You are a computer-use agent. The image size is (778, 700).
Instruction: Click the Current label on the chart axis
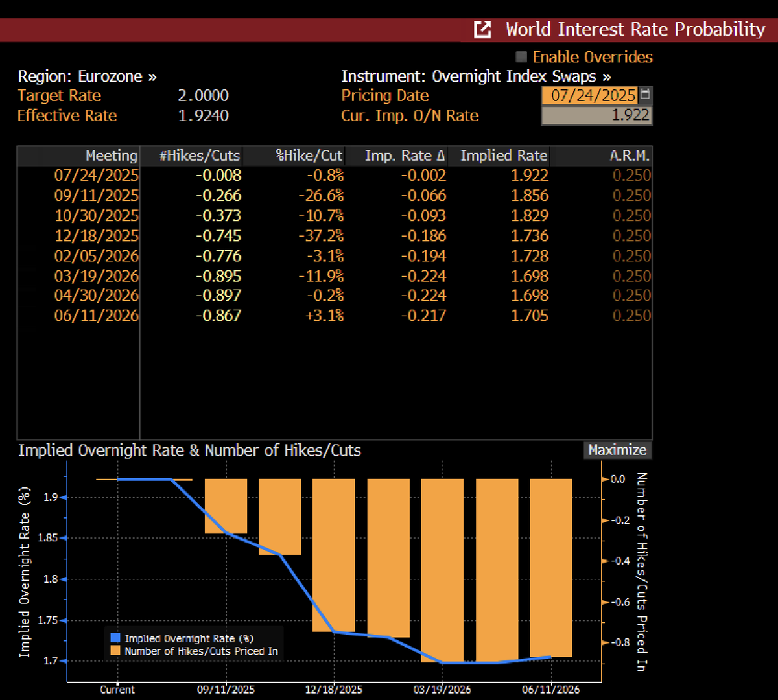[x=117, y=690]
